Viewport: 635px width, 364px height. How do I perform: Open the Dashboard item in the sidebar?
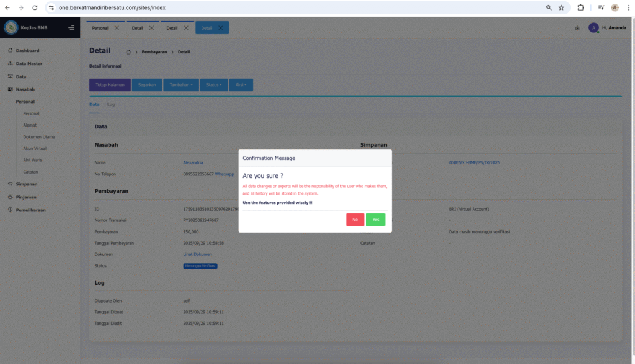[27, 50]
